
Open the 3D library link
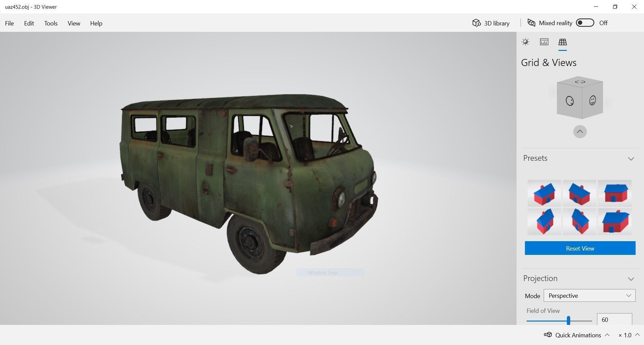tap(497, 23)
